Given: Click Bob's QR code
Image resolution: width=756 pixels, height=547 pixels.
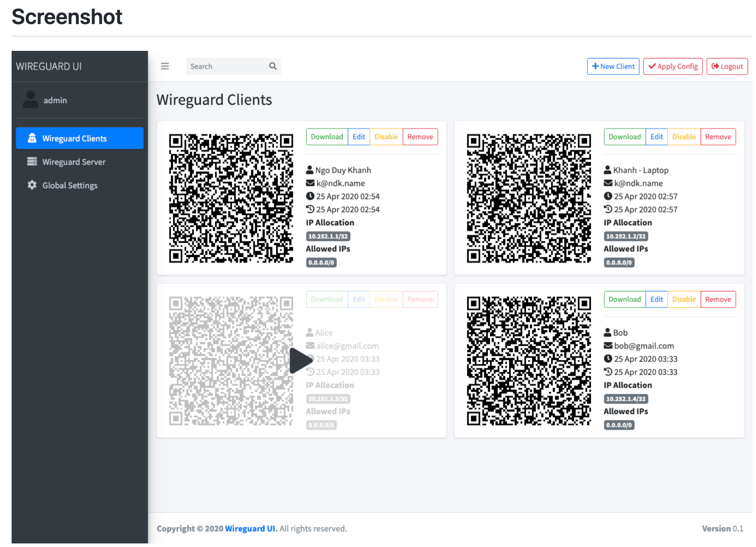Looking at the screenshot, I should [529, 361].
